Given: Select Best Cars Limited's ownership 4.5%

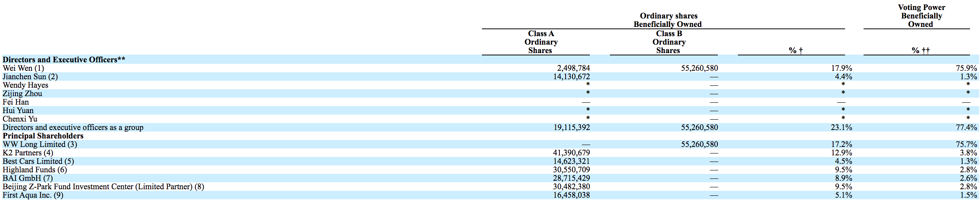Looking at the screenshot, I should (843, 161).
